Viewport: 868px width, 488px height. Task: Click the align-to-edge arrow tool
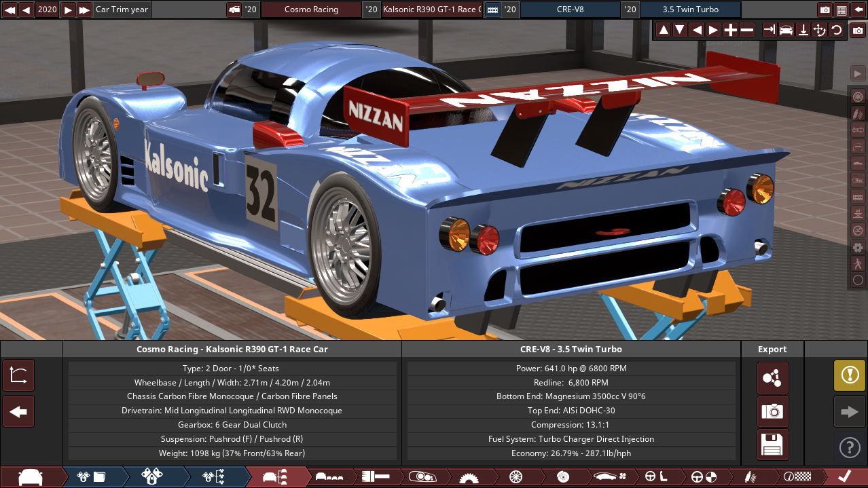click(770, 30)
